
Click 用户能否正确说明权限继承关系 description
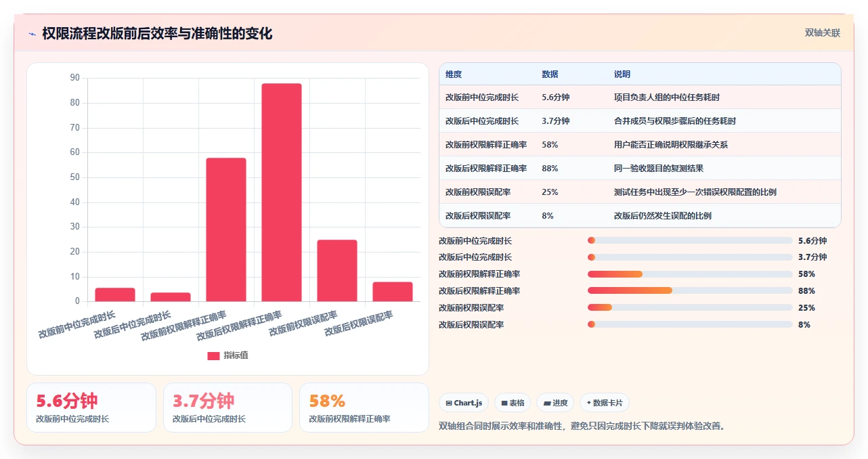[x=670, y=145]
